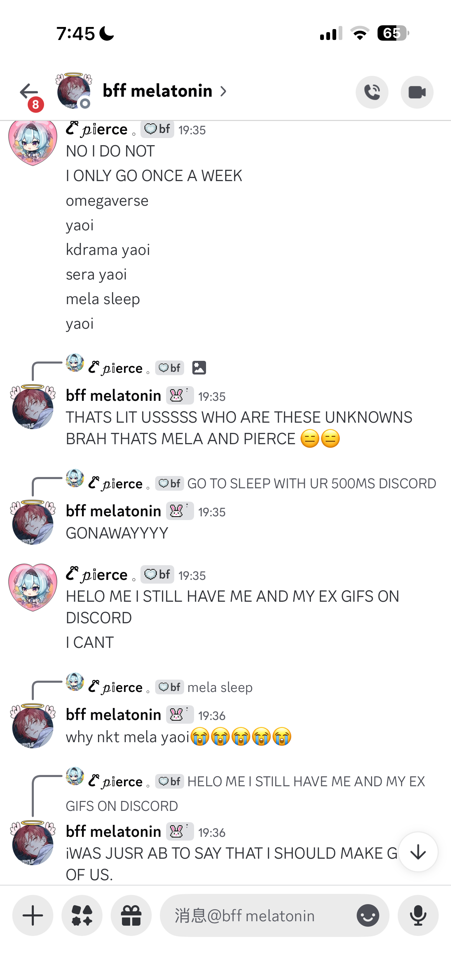451x980 pixels.
Task: Tap bff melatonin username at GONAWAYYYY message
Action: pyautogui.click(x=113, y=511)
